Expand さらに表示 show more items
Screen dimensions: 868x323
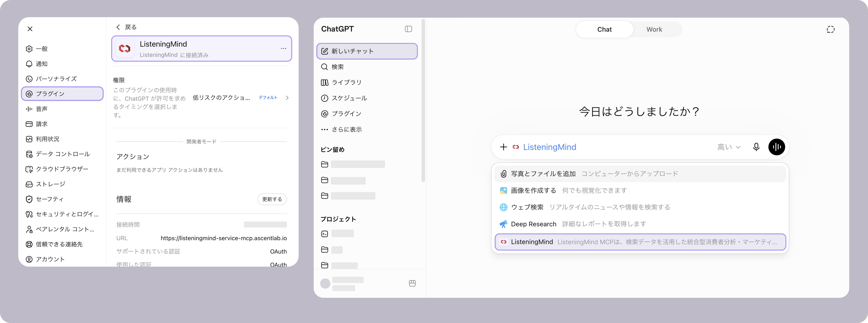pyautogui.click(x=367, y=130)
